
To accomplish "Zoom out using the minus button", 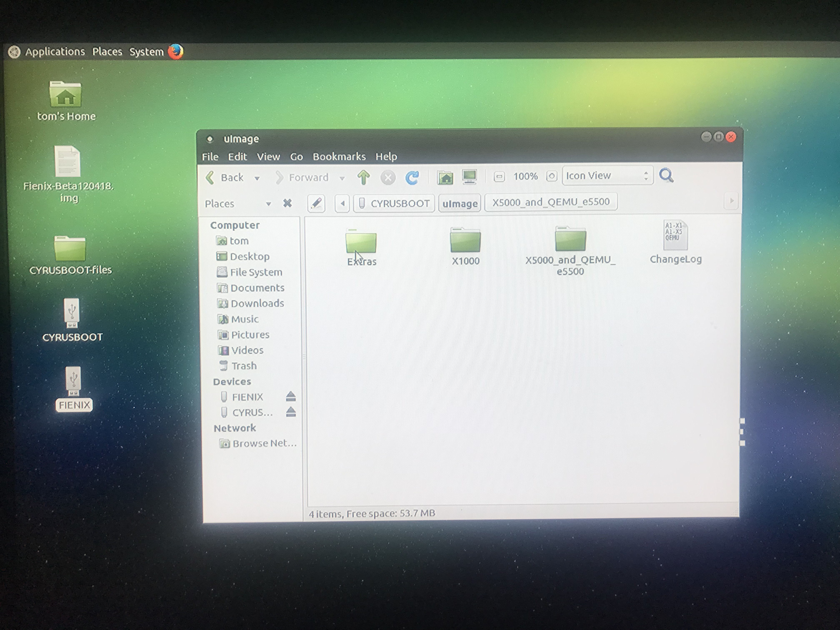I will pyautogui.click(x=499, y=177).
